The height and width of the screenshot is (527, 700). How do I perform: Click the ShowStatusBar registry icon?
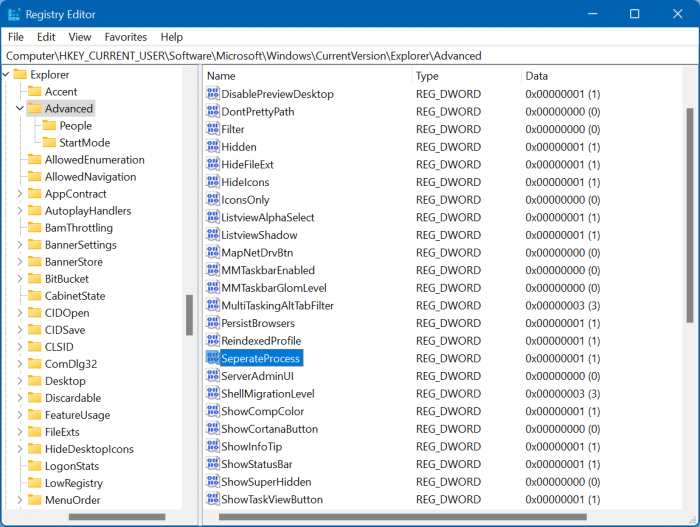coord(212,464)
